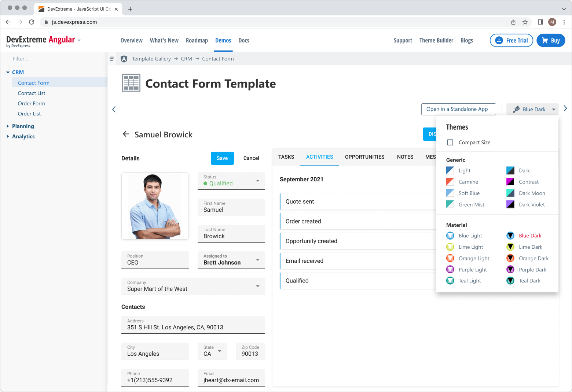Screen dimensions: 572x392
Task: Click the First Name field
Action: coord(231,207)
